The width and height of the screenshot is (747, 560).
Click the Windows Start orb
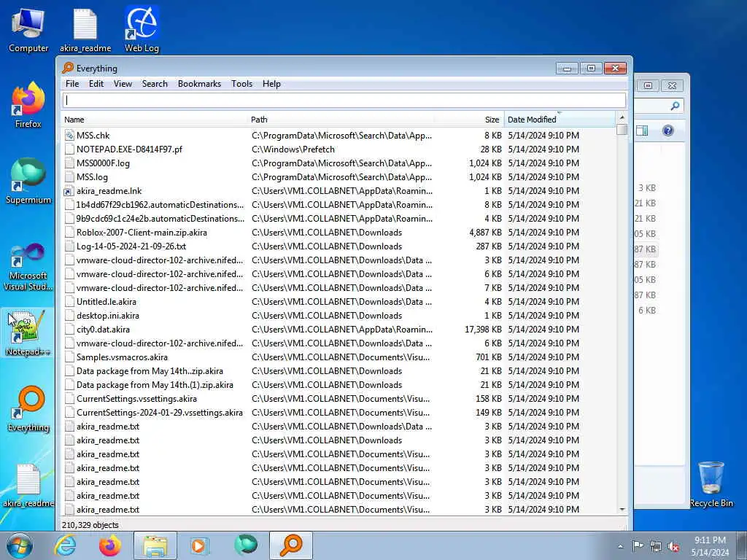click(x=20, y=545)
